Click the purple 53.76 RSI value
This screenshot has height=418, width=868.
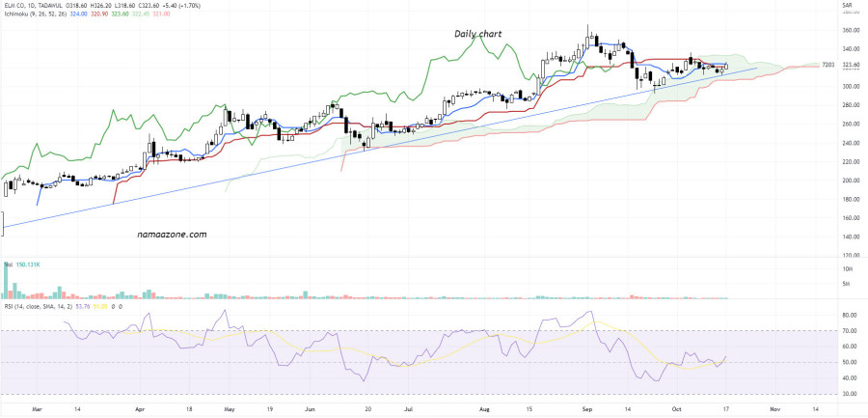[84, 305]
